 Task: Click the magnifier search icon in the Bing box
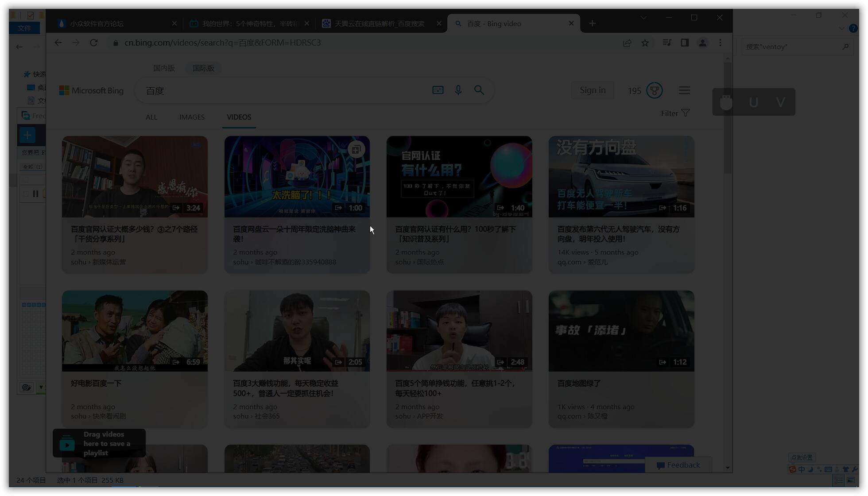[x=479, y=90]
